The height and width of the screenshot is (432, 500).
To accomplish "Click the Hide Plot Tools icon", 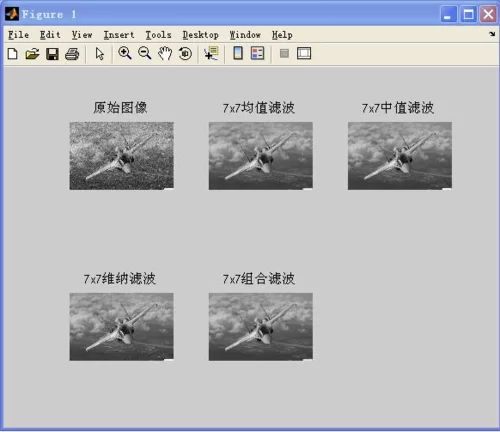I will [284, 53].
